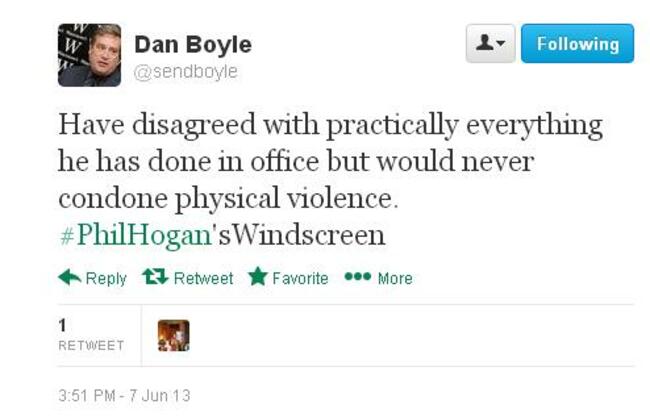
Task: Click the Reply text label
Action: pos(106,279)
